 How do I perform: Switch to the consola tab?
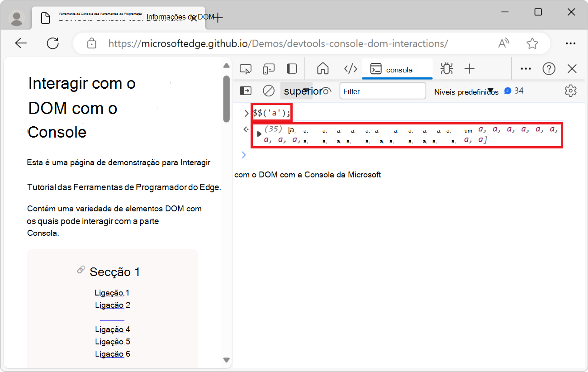point(397,68)
